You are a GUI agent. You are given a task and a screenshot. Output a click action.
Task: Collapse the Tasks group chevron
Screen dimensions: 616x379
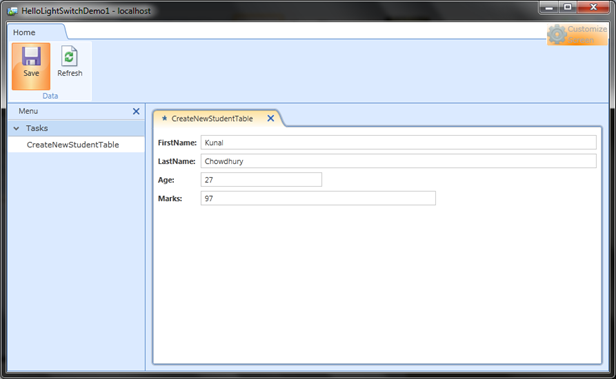click(16, 128)
